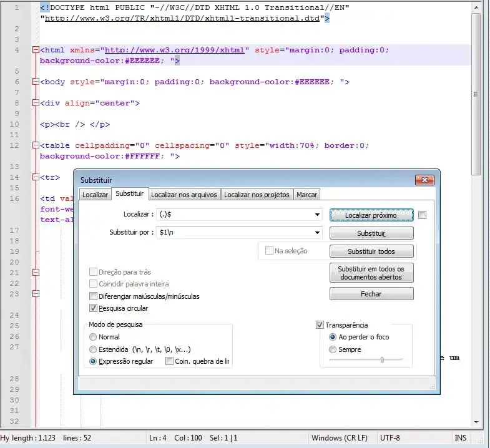The height and width of the screenshot is (448, 490).
Task: Collapse the table fold marker on line 12
Action: pos(35,145)
